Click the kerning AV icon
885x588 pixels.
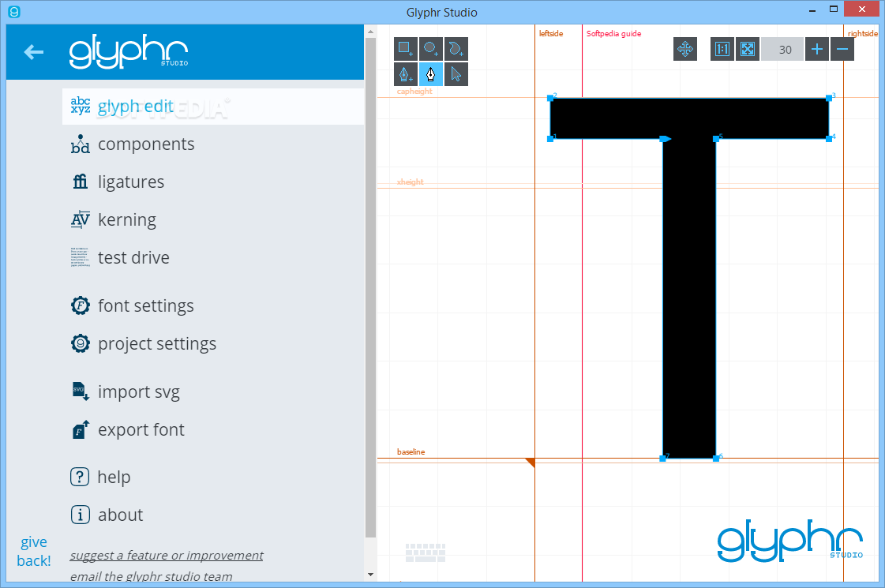coord(81,219)
